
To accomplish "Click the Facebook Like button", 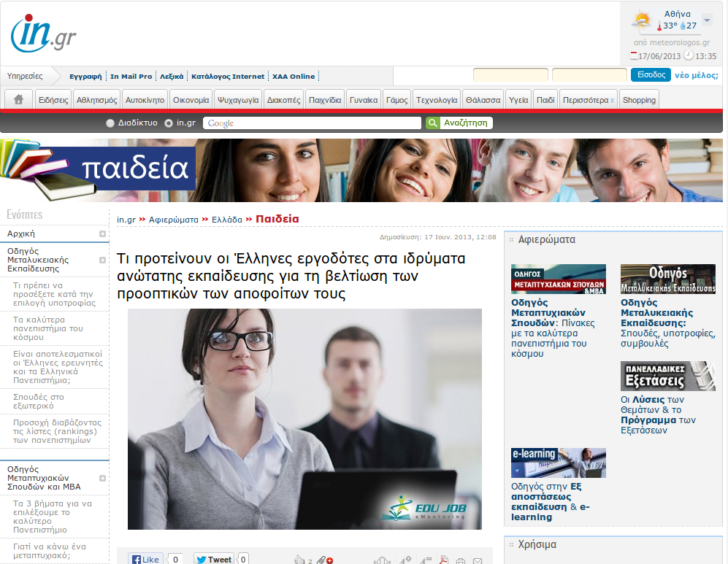I will tap(145, 559).
